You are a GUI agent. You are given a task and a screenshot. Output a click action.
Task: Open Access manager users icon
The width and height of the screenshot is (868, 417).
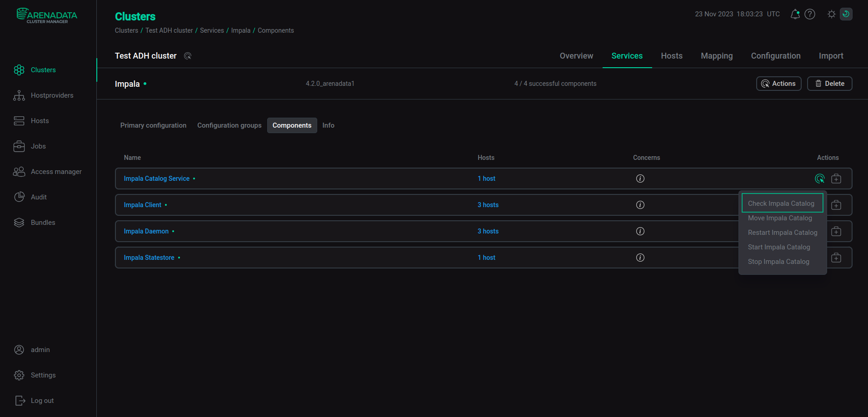point(19,172)
